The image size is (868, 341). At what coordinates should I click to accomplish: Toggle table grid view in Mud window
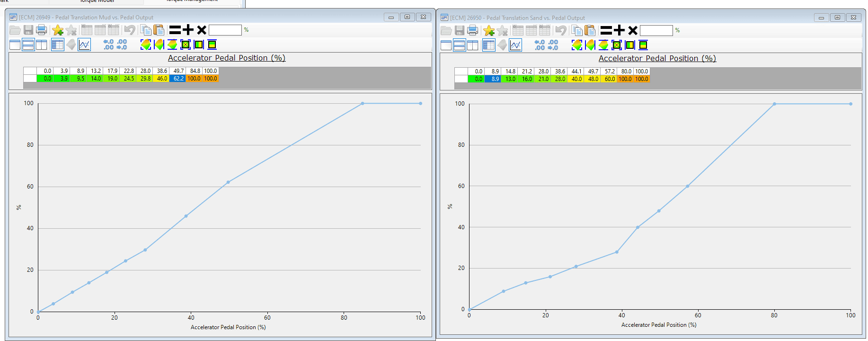pos(58,45)
